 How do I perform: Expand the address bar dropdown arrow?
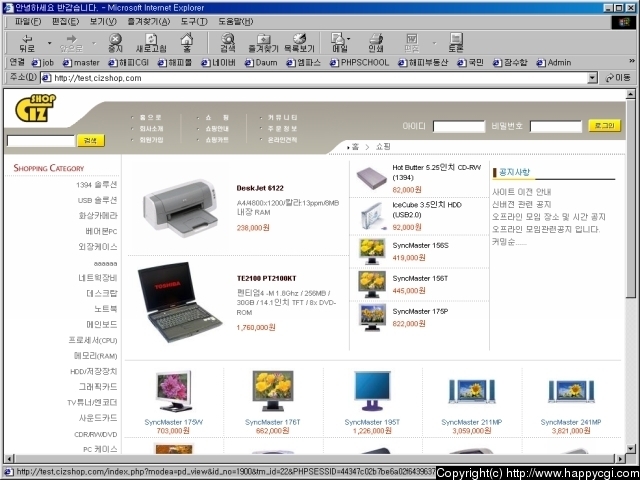tap(593, 78)
